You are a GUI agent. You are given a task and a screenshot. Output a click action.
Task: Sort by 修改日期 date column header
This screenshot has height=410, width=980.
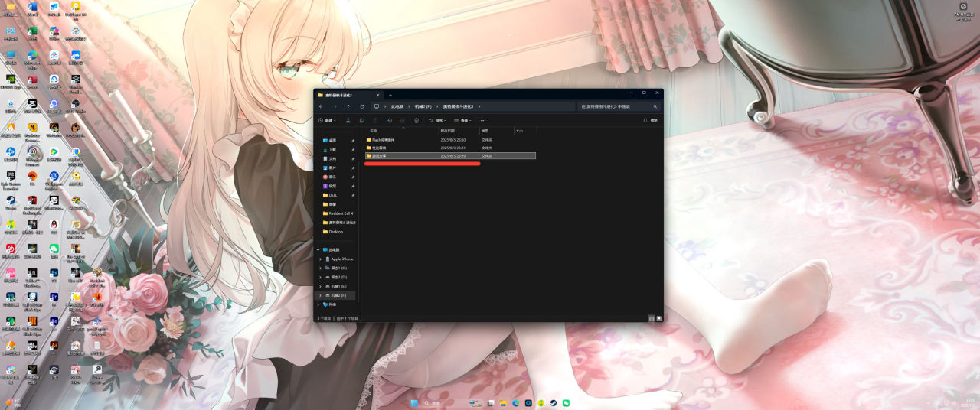pos(447,131)
